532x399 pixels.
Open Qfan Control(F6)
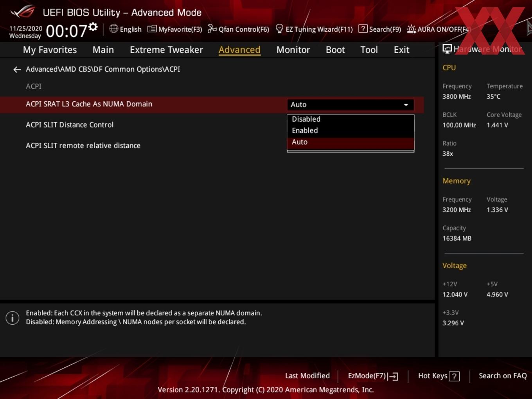coord(238,29)
